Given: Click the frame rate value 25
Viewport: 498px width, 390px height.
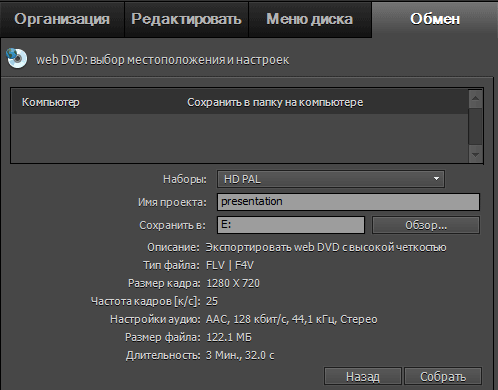Looking at the screenshot, I should pyautogui.click(x=212, y=301).
